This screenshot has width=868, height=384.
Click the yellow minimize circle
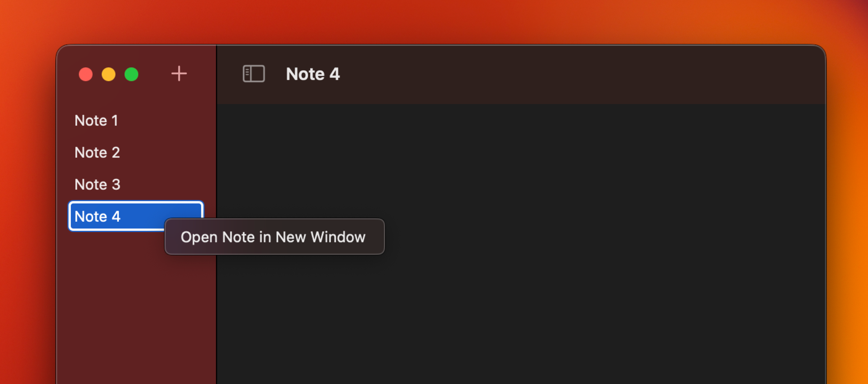click(x=109, y=74)
